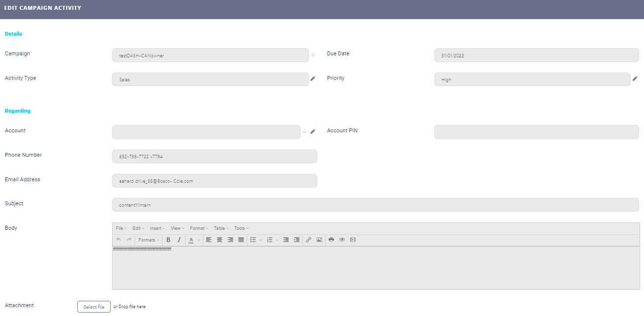The width and height of the screenshot is (644, 316).
Task: Click the insert image icon
Action: [x=319, y=240]
